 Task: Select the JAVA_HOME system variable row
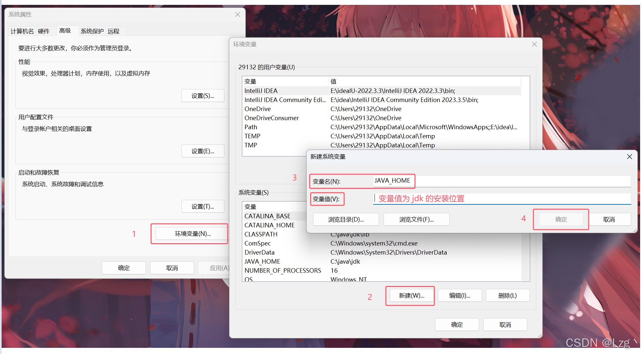pos(262,261)
